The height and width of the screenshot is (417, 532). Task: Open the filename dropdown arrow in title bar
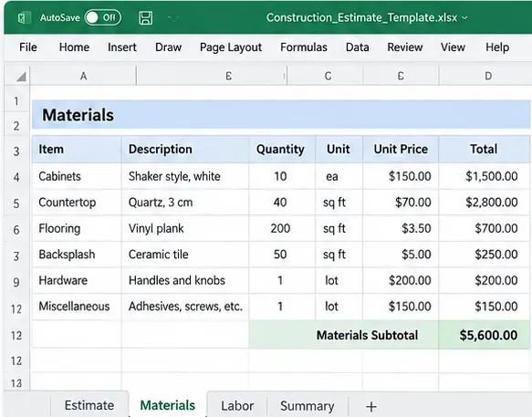click(464, 17)
